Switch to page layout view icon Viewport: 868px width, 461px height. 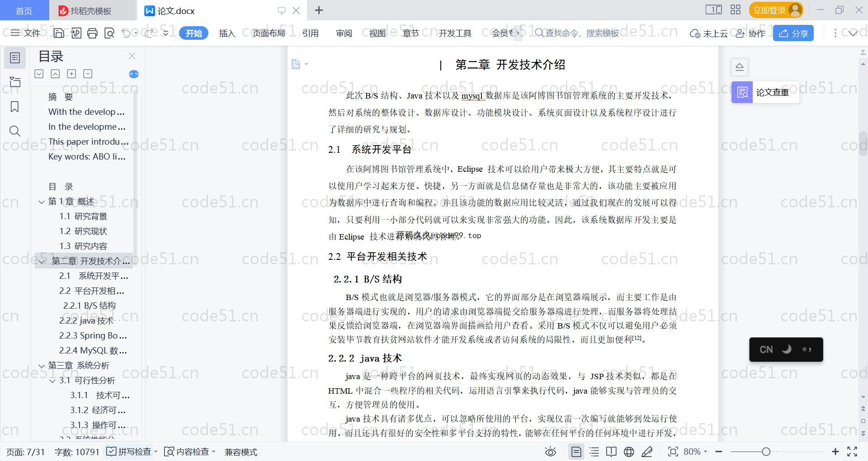pyautogui.click(x=576, y=452)
